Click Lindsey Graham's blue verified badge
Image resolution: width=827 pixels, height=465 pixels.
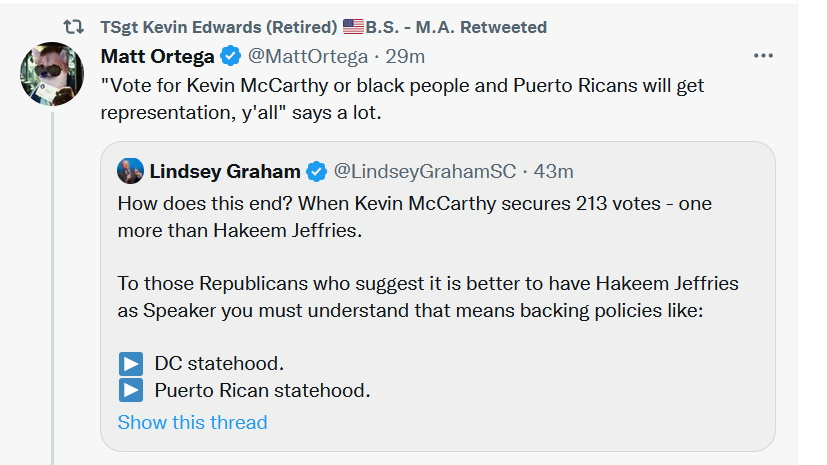coord(317,171)
